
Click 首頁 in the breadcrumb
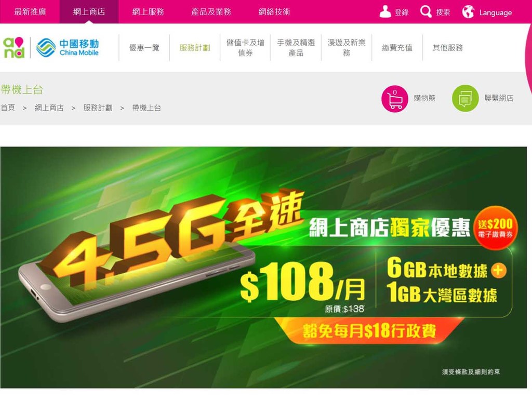click(8, 108)
